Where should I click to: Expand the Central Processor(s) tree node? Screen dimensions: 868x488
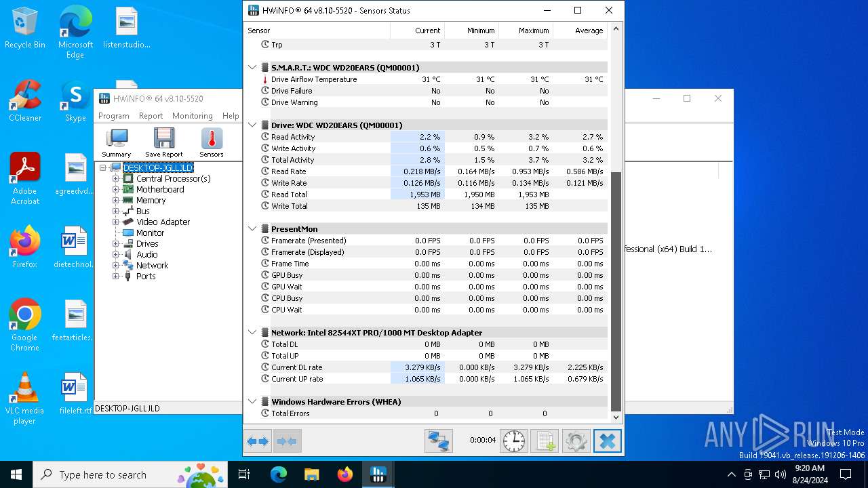pyautogui.click(x=116, y=179)
